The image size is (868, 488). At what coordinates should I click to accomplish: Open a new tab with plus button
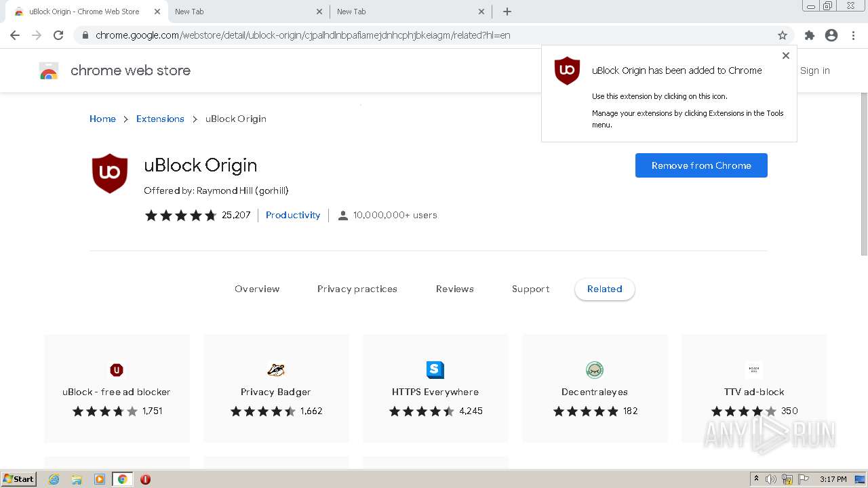point(507,12)
